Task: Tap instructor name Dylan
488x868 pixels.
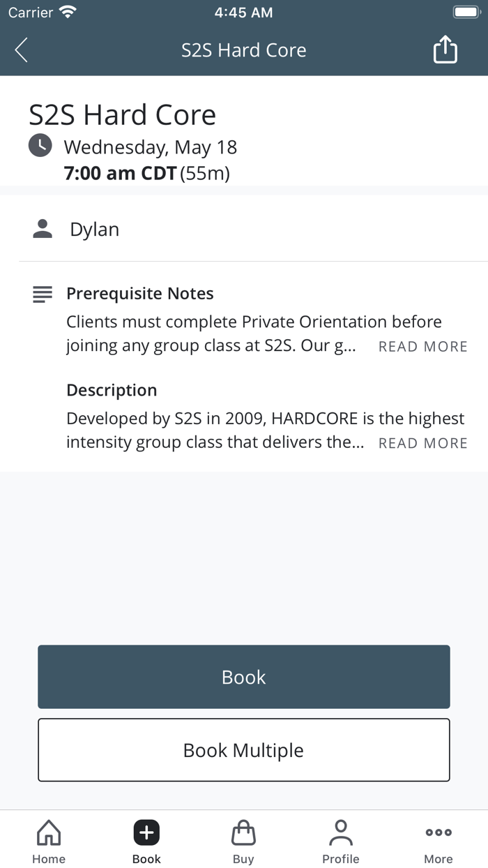Action: click(x=94, y=229)
